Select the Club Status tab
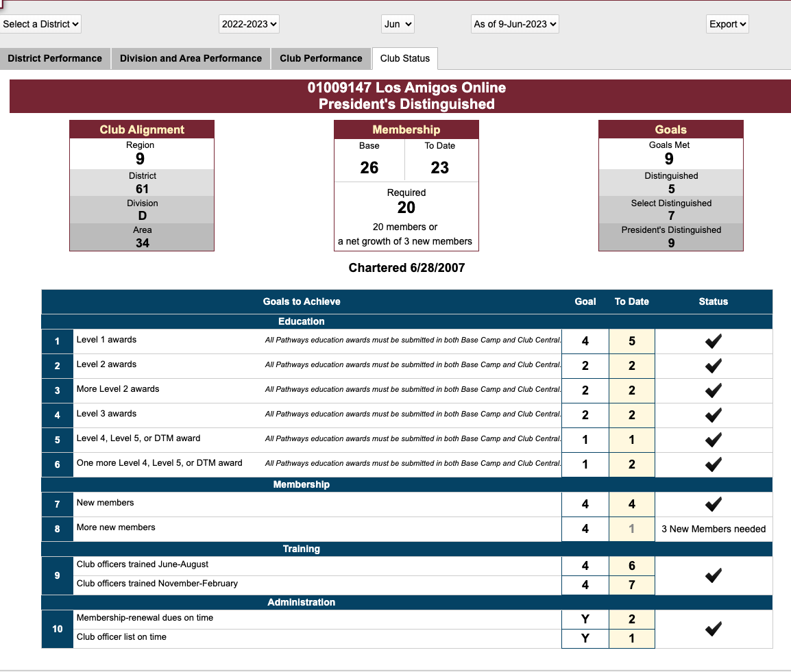791x672 pixels. pyautogui.click(x=404, y=58)
